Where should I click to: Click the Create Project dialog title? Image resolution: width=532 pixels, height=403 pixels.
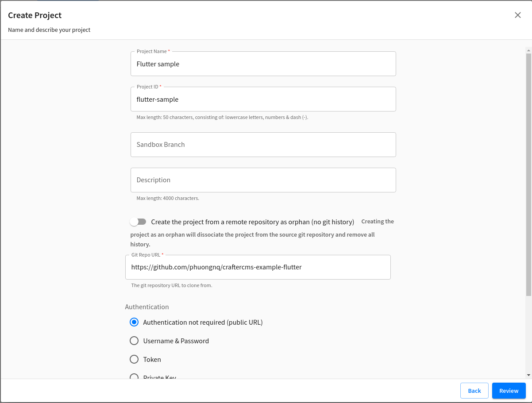point(35,15)
